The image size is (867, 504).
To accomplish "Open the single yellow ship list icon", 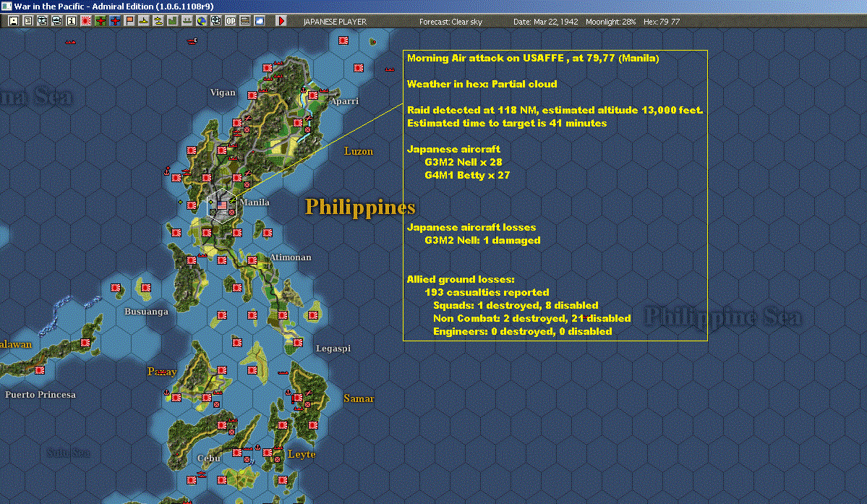I will [x=144, y=21].
